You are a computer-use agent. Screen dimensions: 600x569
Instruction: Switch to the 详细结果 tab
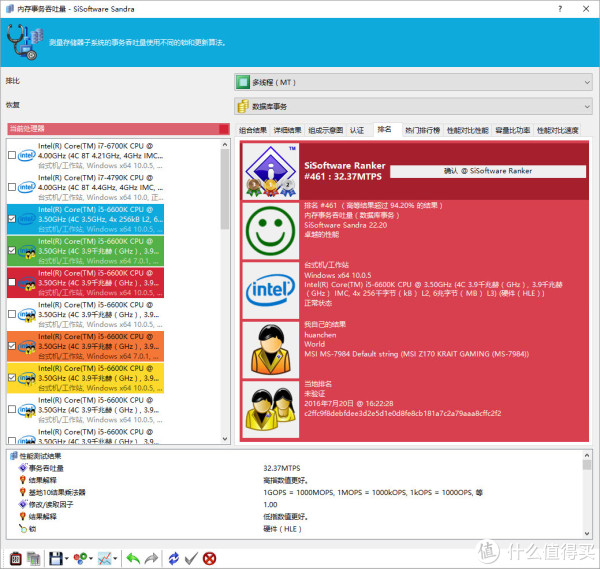(287, 130)
